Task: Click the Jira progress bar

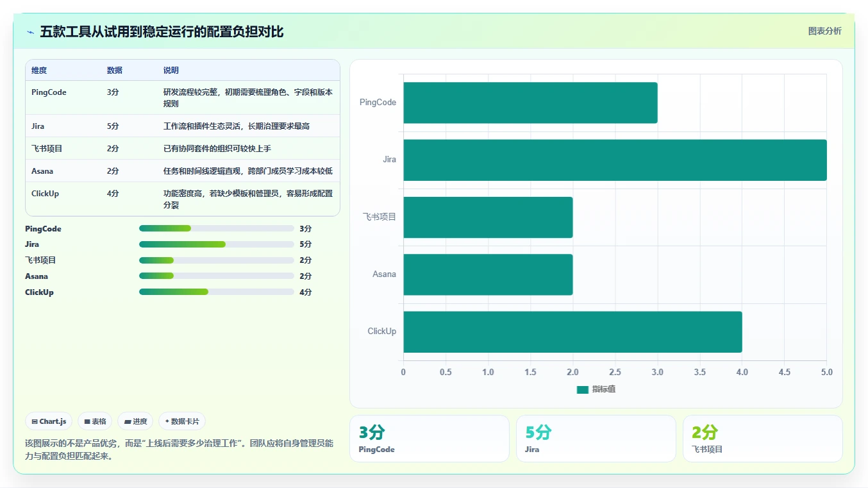Action: pos(217,244)
